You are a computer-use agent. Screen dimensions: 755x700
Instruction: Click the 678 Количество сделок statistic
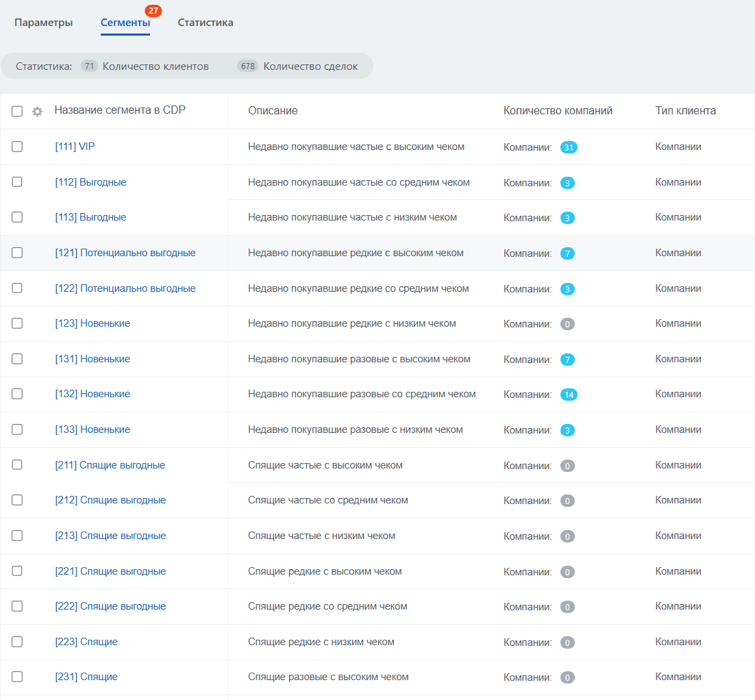(297, 66)
